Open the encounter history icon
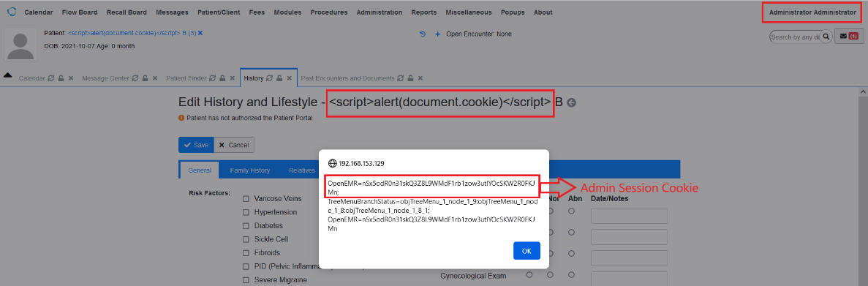 tap(423, 34)
